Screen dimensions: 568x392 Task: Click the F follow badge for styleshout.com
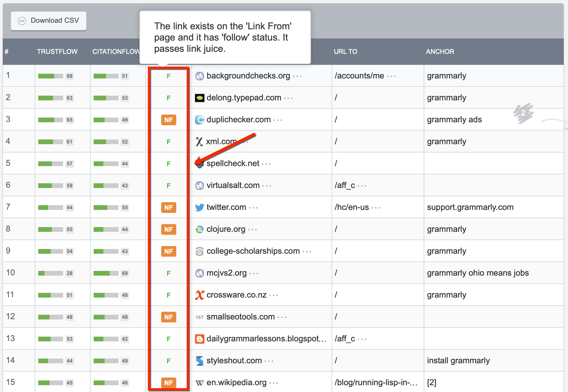point(169,361)
